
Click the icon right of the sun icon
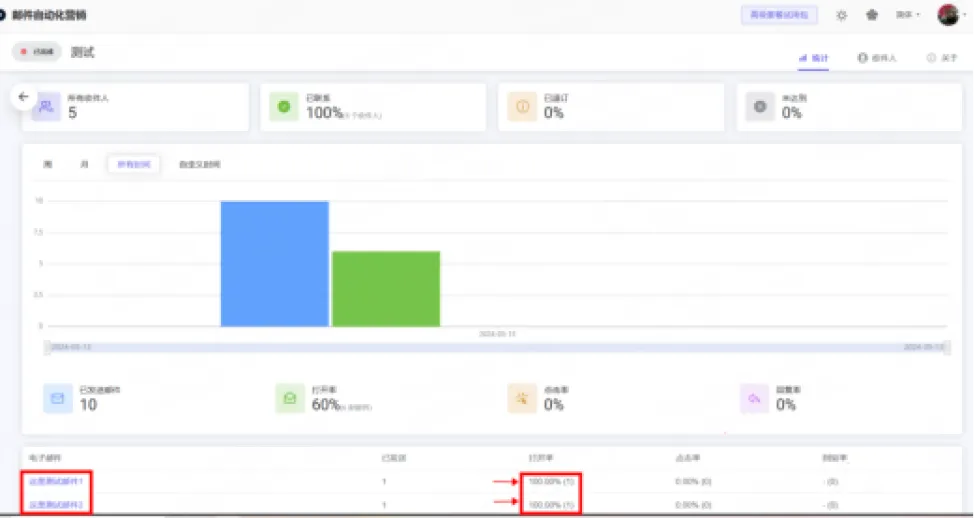pos(872,15)
